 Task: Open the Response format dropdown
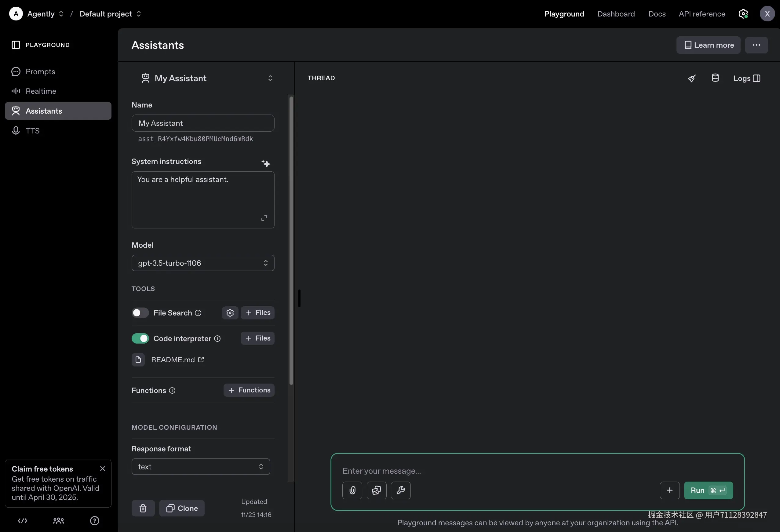[x=201, y=466]
